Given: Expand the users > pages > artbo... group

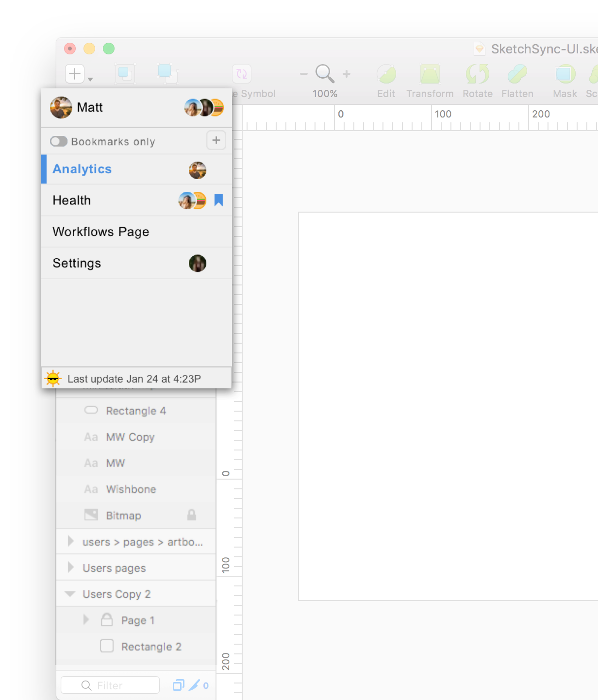Looking at the screenshot, I should pyautogui.click(x=71, y=541).
